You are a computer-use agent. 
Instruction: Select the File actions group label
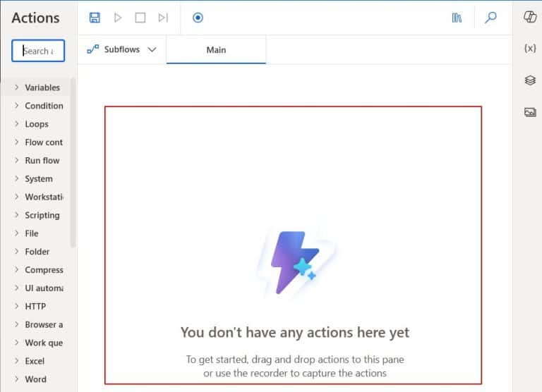(32, 233)
